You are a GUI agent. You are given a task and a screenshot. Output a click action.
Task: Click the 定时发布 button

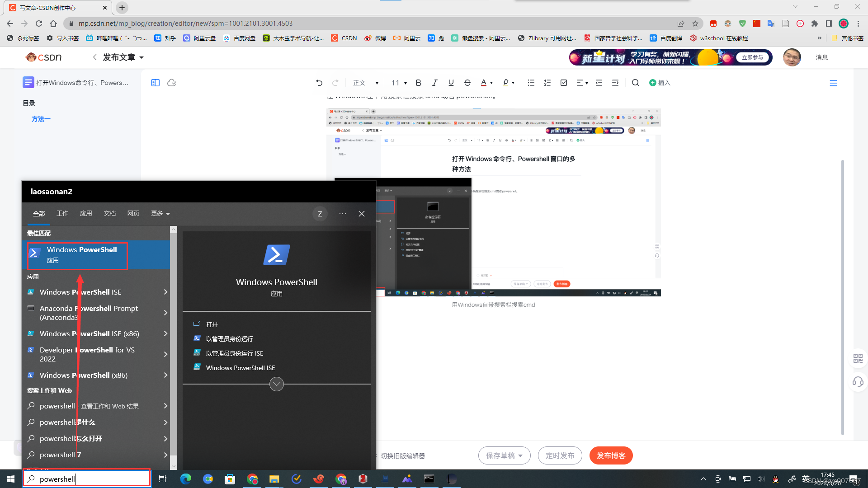[560, 455]
